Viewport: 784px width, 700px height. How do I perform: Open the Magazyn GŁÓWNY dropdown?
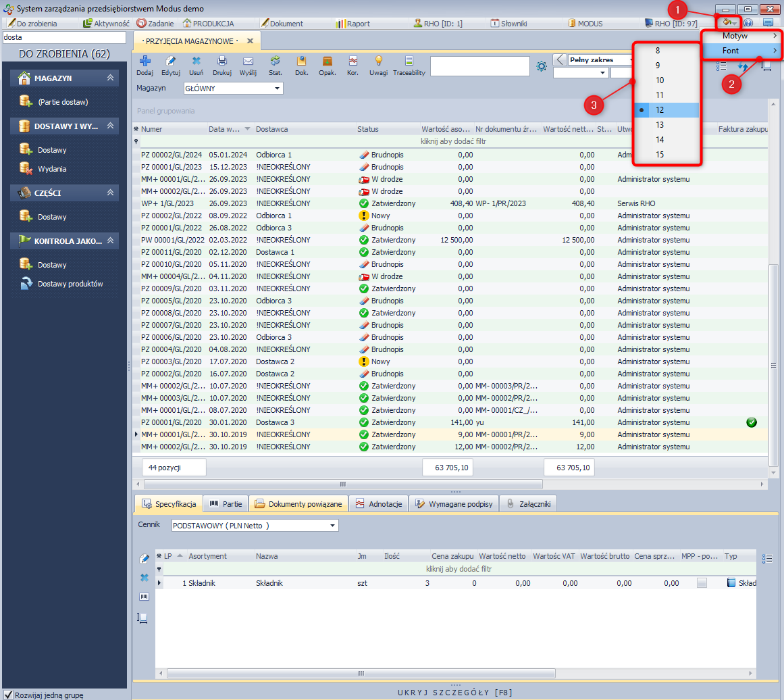pyautogui.click(x=233, y=88)
